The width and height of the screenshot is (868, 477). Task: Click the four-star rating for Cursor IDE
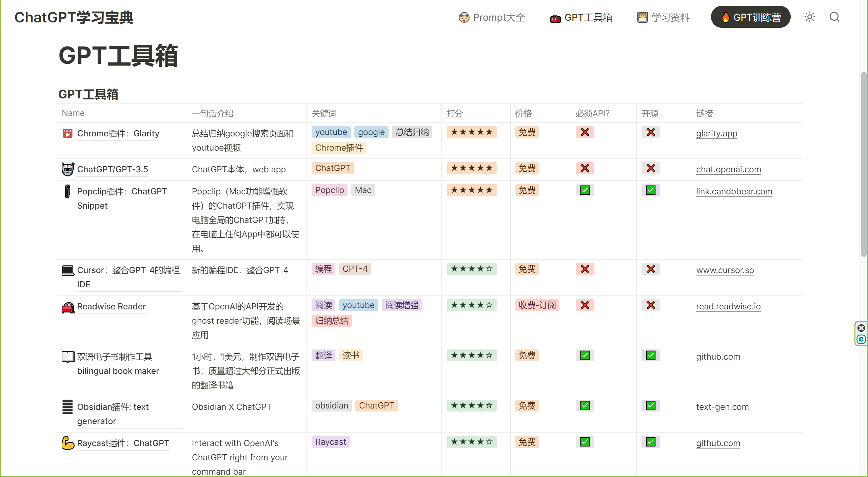[x=471, y=269]
